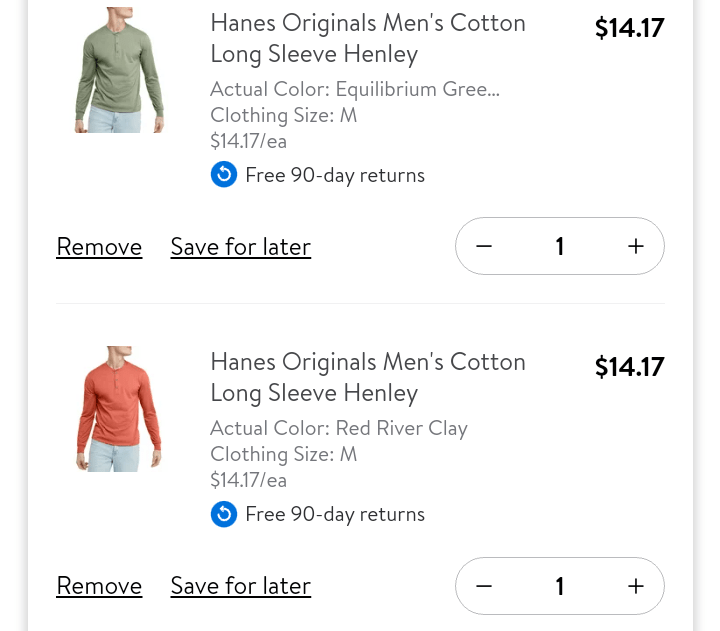
Task: Increase quantity of the red Henley
Action: coord(636,586)
